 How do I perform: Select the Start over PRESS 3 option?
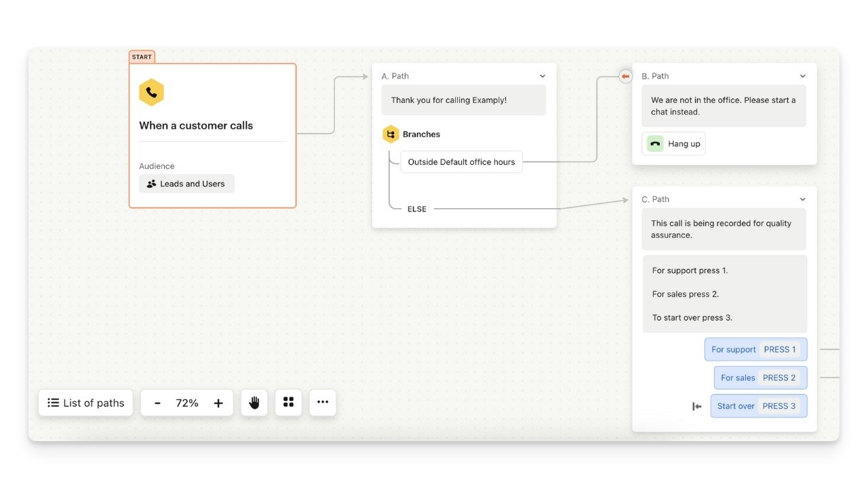759,406
